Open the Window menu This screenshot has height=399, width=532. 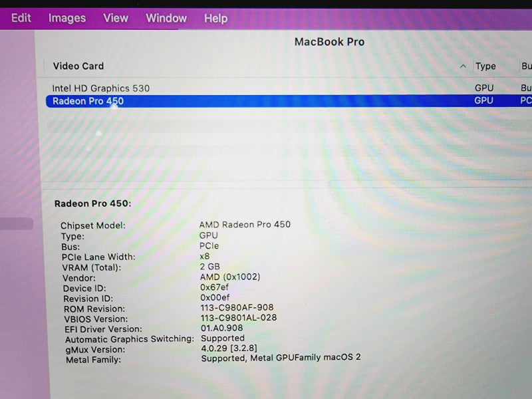(x=166, y=18)
